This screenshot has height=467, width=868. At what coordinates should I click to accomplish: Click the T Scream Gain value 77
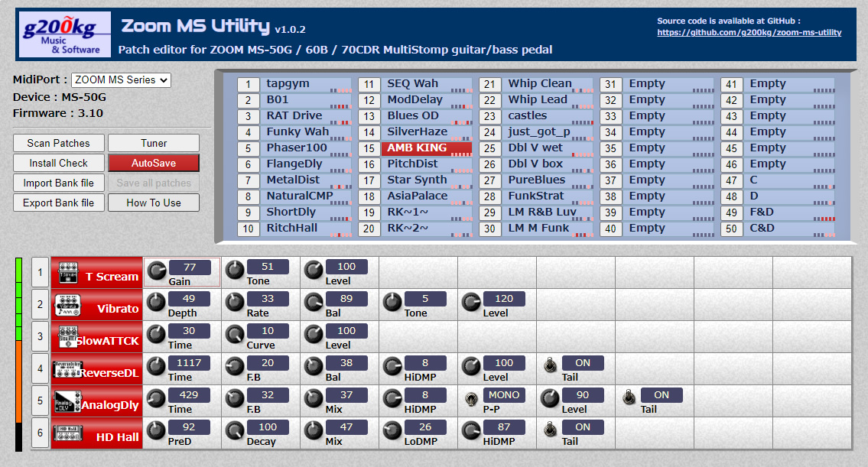(x=190, y=268)
